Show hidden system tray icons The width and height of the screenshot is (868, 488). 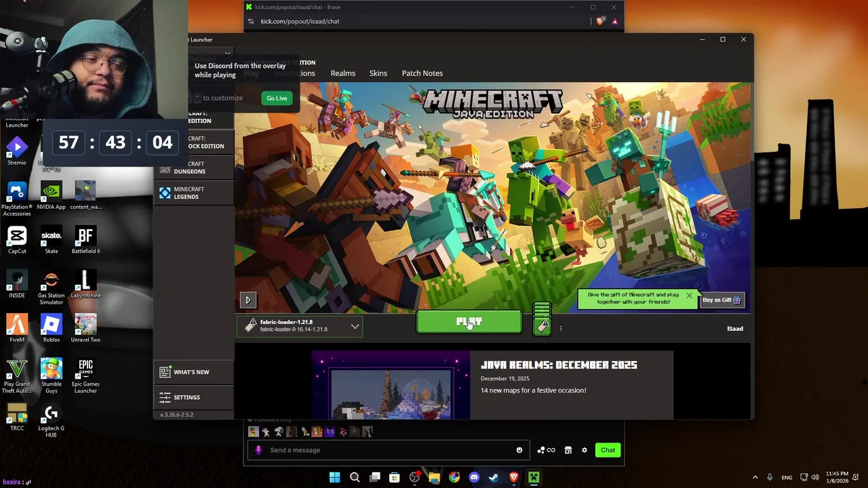tap(755, 477)
